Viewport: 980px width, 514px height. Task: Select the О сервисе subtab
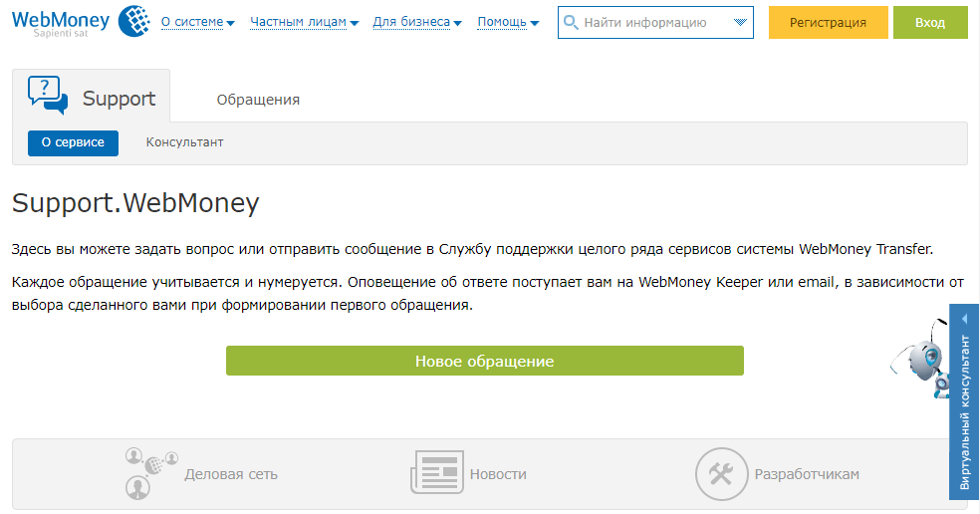point(73,142)
